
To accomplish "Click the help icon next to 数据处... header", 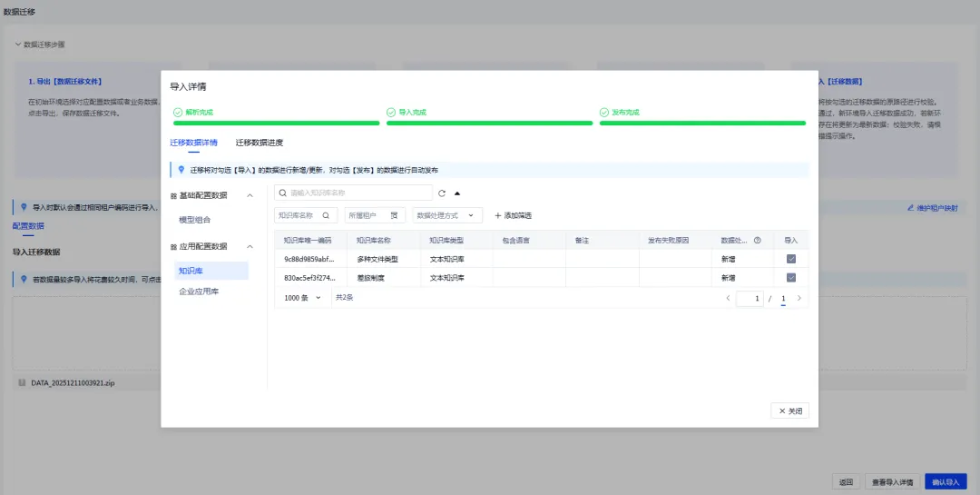I will (758, 241).
